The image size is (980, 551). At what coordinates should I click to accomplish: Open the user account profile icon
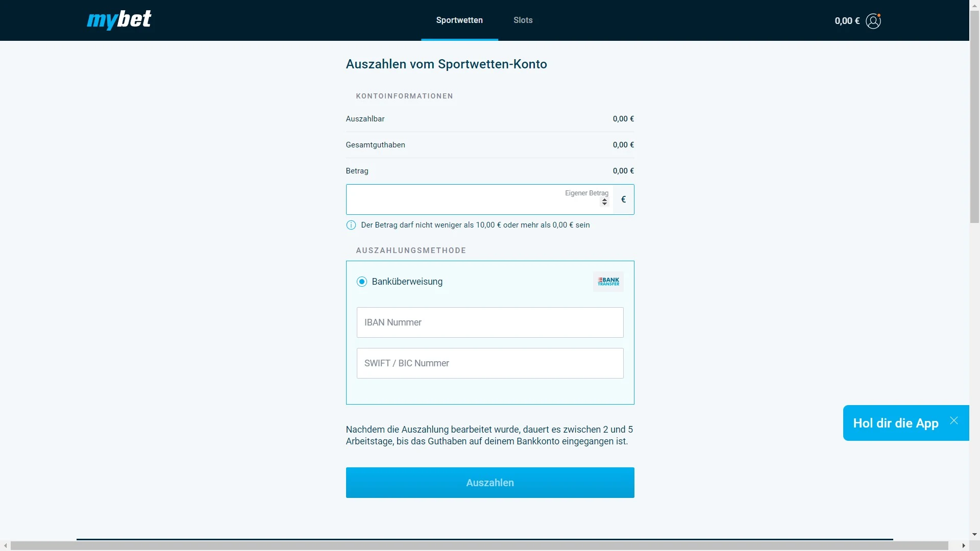pyautogui.click(x=873, y=21)
